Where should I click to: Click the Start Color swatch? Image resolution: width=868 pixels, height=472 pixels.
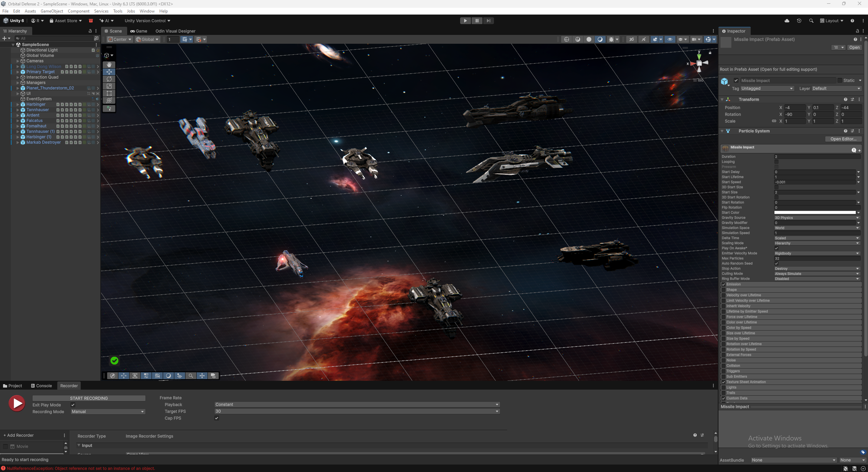(x=815, y=213)
